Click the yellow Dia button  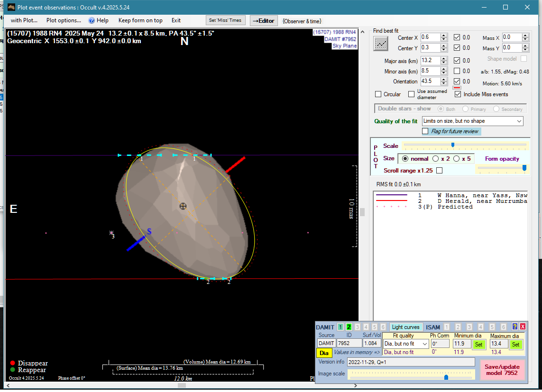tap(324, 353)
